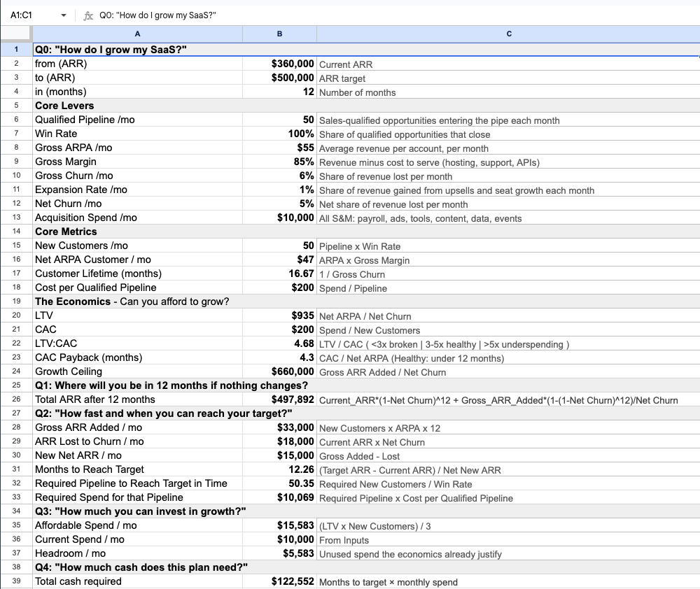
Task: Click the 'in (months)' cell
Action: point(137,92)
